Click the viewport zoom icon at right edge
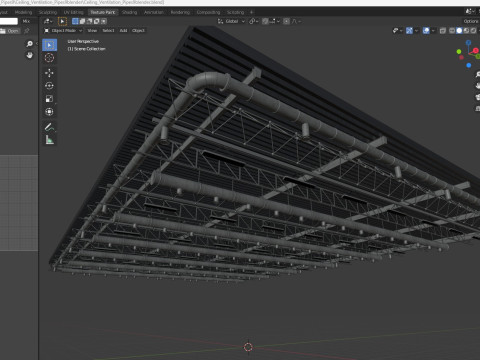 (x=477, y=74)
